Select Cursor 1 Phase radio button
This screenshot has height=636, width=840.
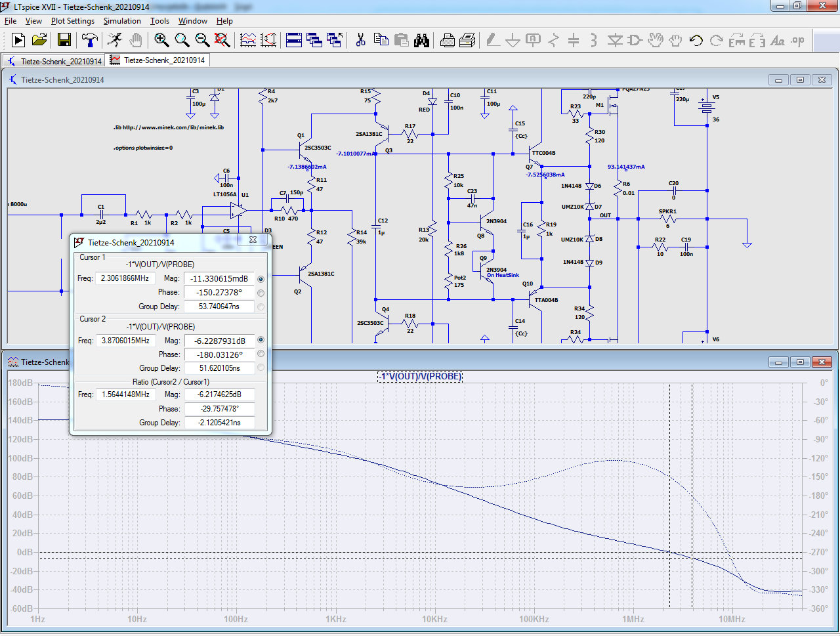[x=261, y=293]
